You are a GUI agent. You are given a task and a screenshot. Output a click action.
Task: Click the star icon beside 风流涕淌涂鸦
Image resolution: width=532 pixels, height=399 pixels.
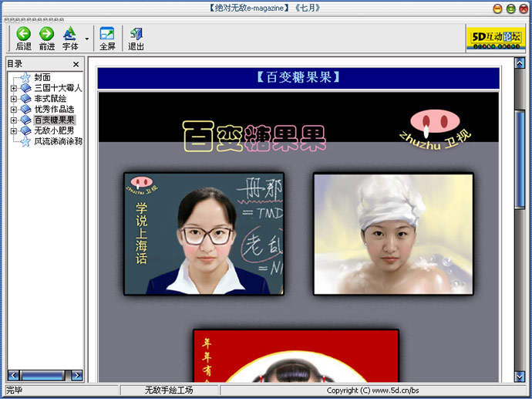(x=25, y=141)
